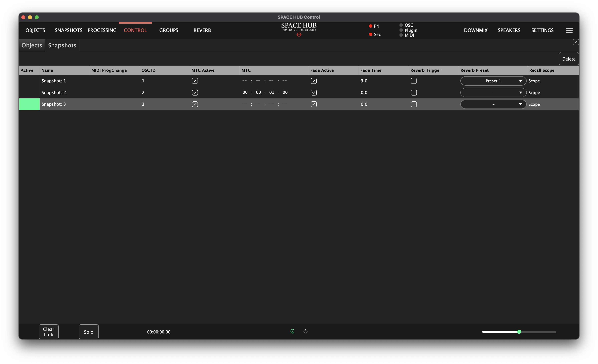Click OSC ID value 2
Image resolution: width=598 pixels, height=364 pixels.
click(143, 92)
